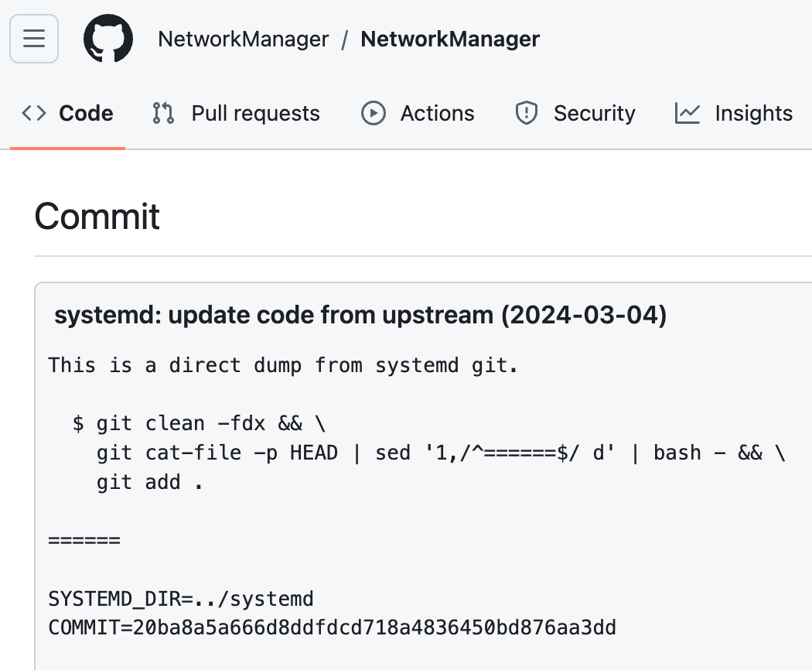The image size is (812, 670).
Task: Open the Security tab
Action: click(x=575, y=113)
